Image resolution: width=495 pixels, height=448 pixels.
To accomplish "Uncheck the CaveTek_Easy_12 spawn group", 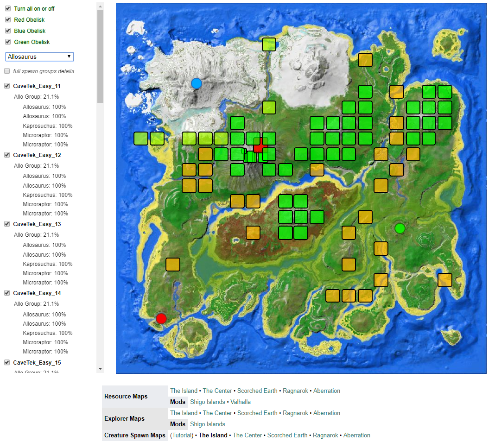I will (7, 155).
